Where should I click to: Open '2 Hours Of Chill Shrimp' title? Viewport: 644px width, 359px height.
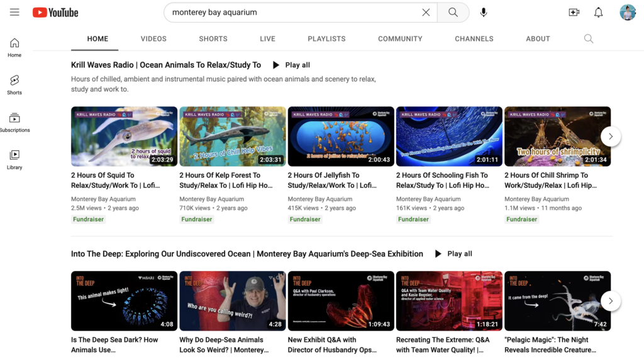click(x=551, y=180)
